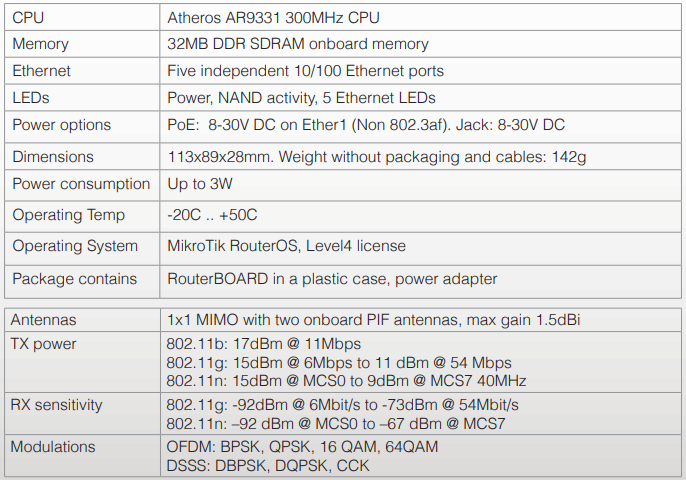Viewport: 686px width, 480px height.
Task: Click the LEDs row label
Action: (31, 98)
